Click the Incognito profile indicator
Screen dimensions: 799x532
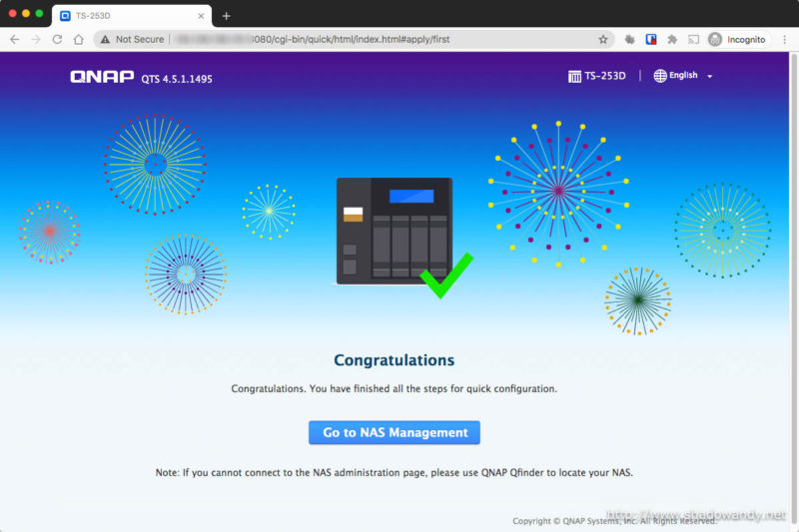tap(737, 39)
